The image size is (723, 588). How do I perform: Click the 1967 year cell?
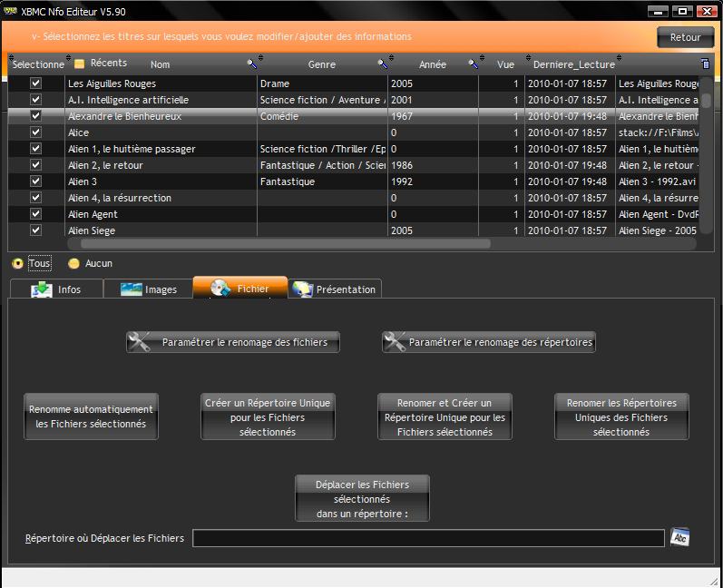coord(433,116)
